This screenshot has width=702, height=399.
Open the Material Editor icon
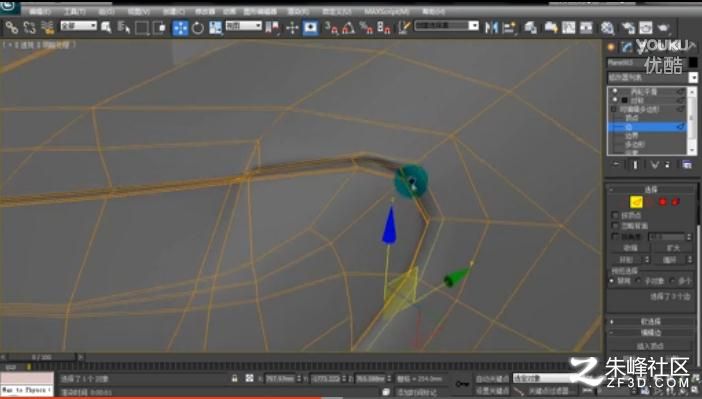(x=607, y=28)
